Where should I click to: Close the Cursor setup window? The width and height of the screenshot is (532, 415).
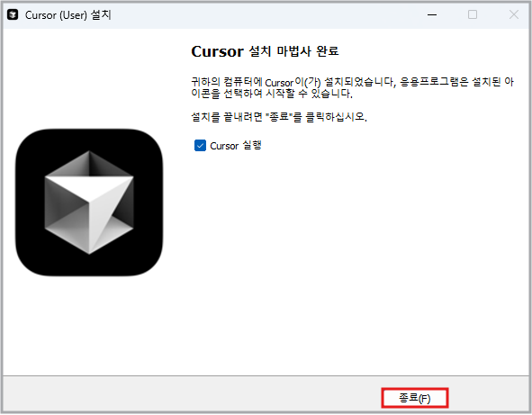[514, 15]
